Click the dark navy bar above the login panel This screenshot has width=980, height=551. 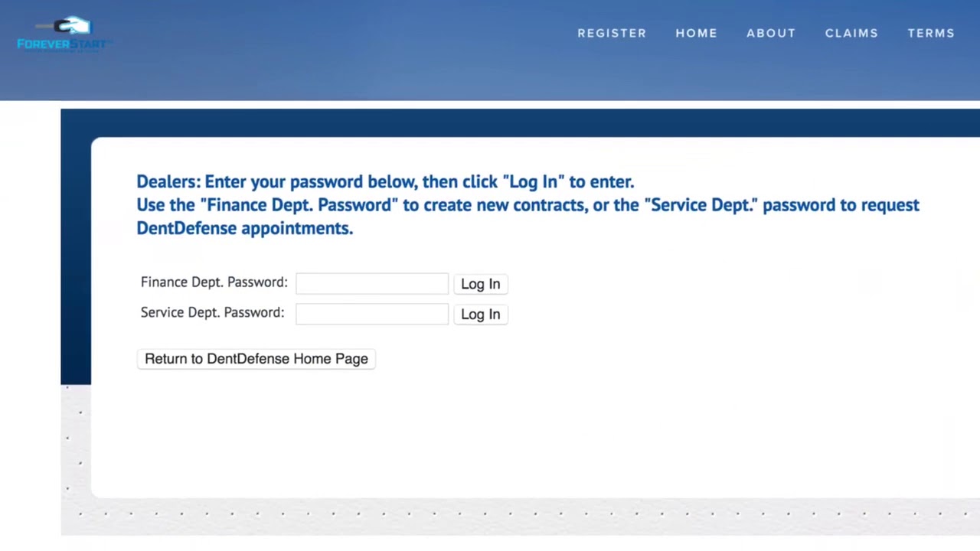point(521,122)
